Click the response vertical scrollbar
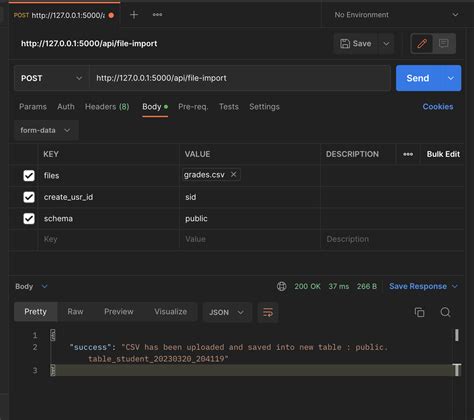 457,353
